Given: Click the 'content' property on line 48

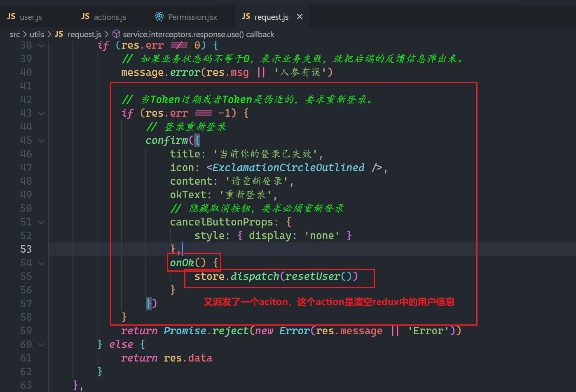Looking at the screenshot, I should pos(191,181).
